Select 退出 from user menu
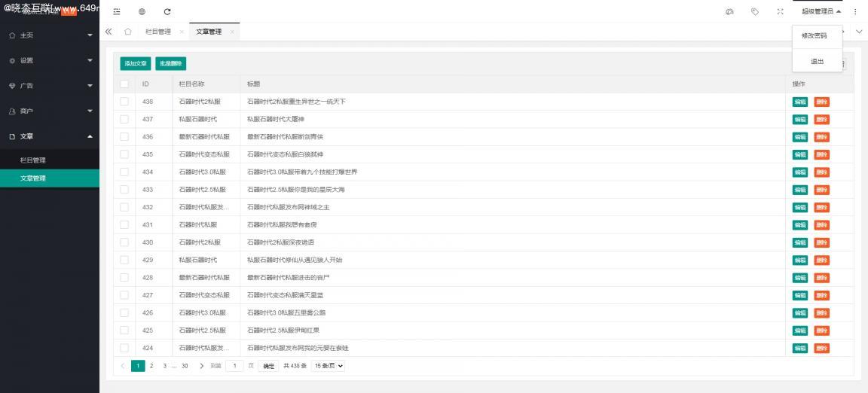Screen dimensions: 868x393 point(817,62)
